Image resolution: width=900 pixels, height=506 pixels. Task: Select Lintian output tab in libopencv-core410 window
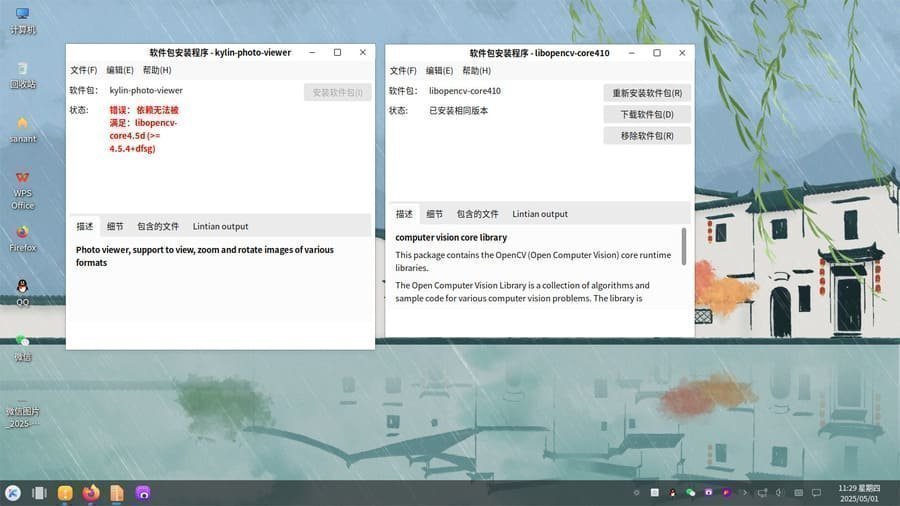(x=540, y=213)
